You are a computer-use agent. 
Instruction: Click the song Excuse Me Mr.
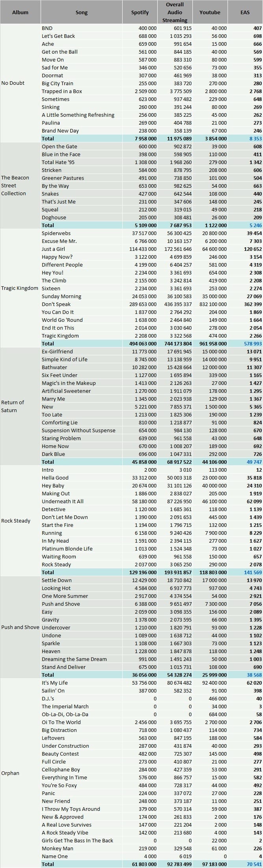pyautogui.click(x=59, y=241)
